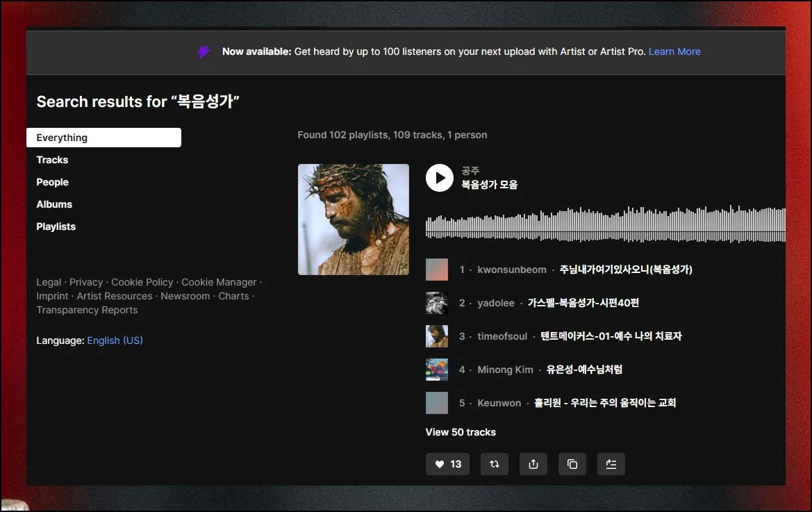Open the Imprint footer link
This screenshot has width=812, height=512.
pyautogui.click(x=52, y=296)
